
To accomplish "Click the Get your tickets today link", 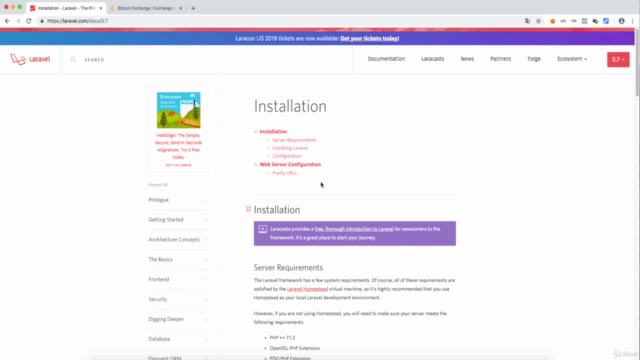I will pyautogui.click(x=369, y=38).
